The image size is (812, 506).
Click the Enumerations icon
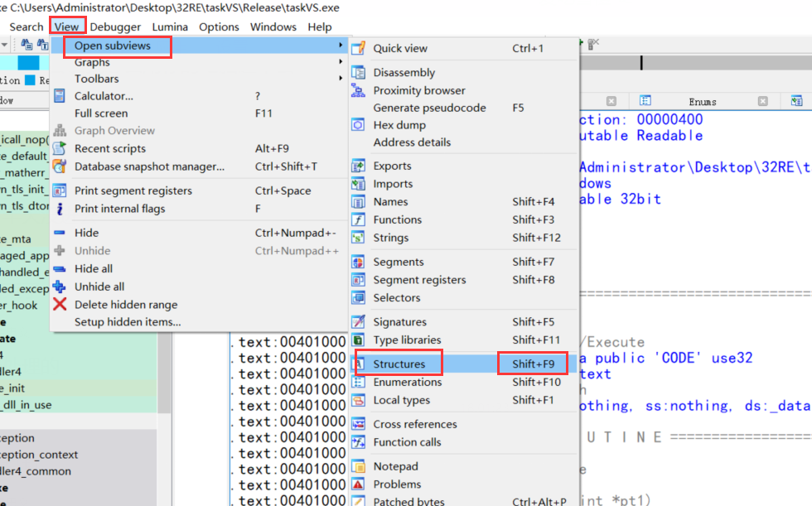[x=358, y=382]
